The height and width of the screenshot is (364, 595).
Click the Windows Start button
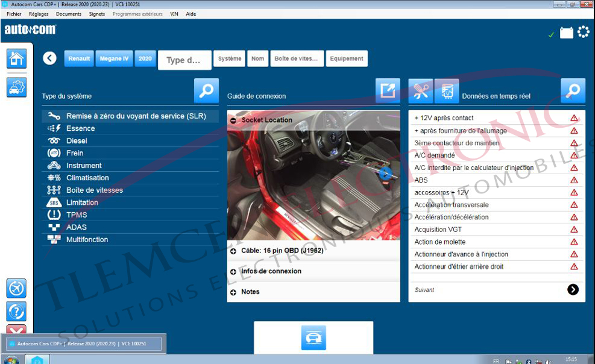click(11, 359)
